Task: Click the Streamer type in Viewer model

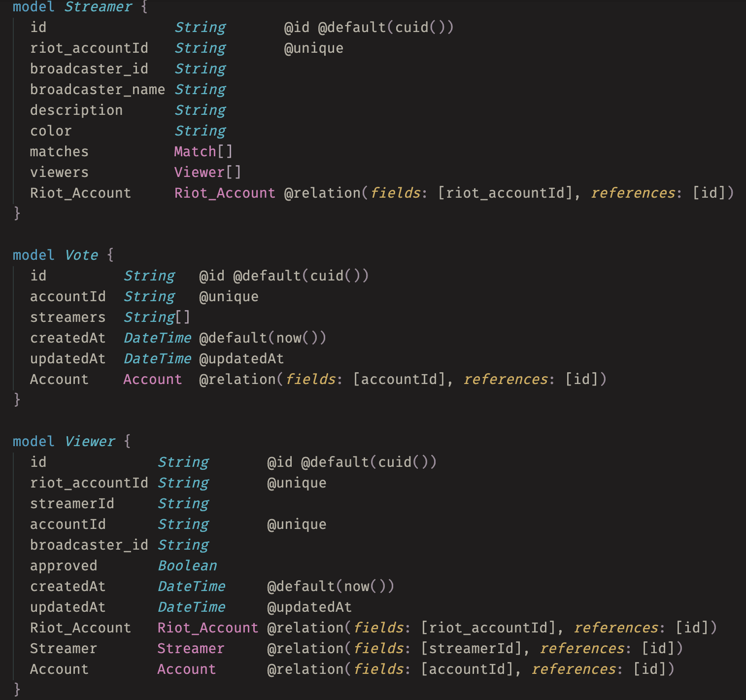Action: point(191,649)
